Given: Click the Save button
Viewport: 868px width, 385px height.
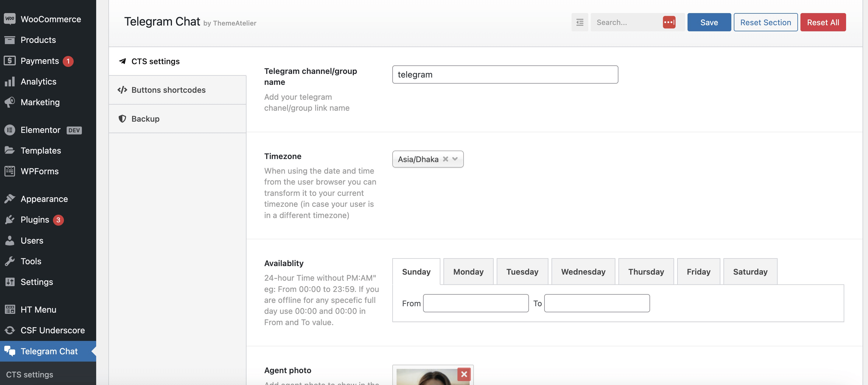Looking at the screenshot, I should point(709,22).
